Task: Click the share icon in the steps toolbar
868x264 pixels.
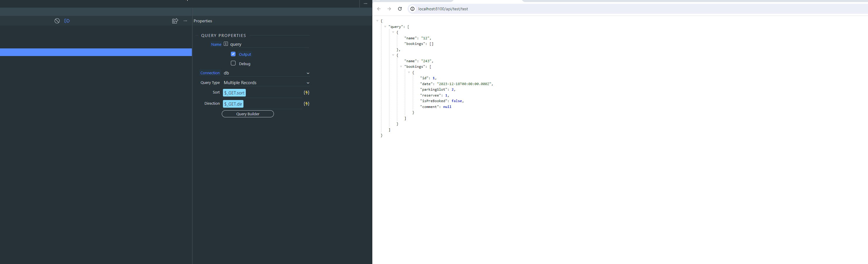Action: pyautogui.click(x=175, y=21)
